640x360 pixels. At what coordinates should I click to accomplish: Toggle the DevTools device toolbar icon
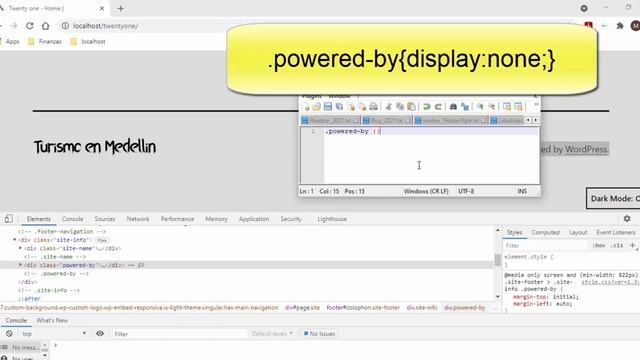tap(9, 219)
